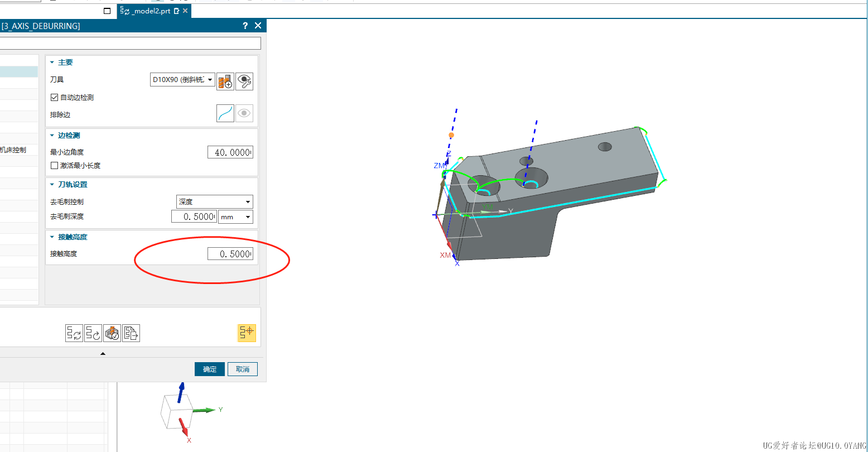Collapse the 刀轨设置 section
This screenshot has width=868, height=452.
(52, 185)
